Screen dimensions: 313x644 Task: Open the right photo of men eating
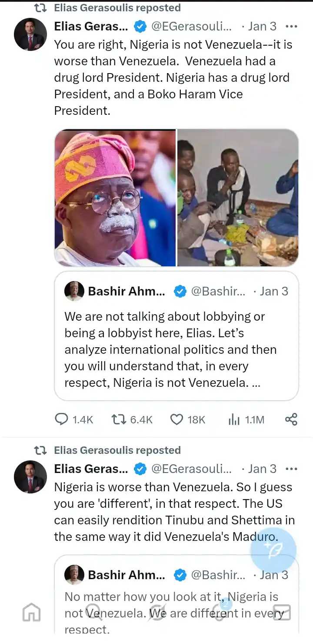click(238, 198)
